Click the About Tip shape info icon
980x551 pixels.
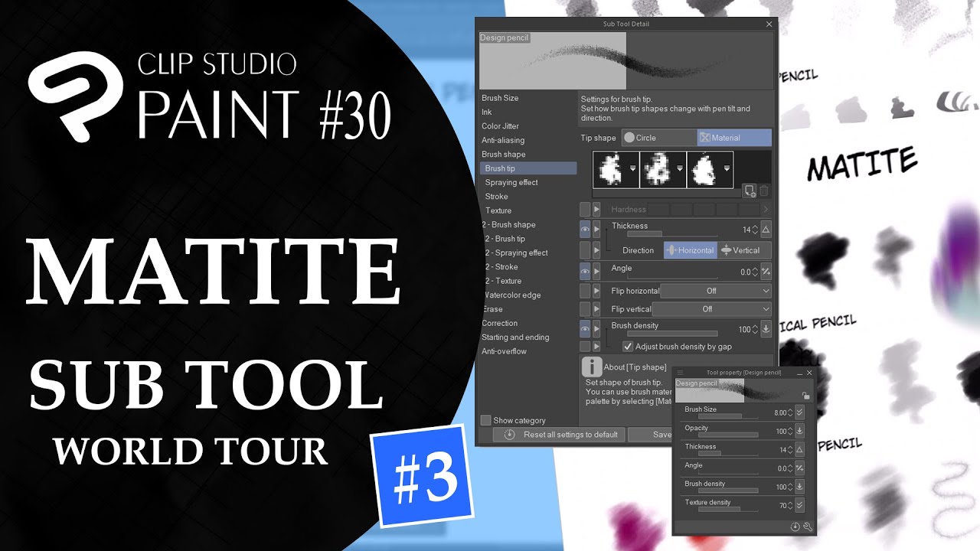coord(592,367)
